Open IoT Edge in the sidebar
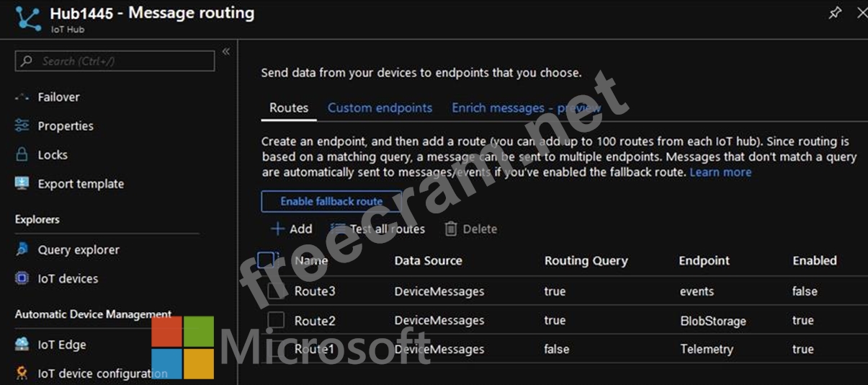The image size is (868, 385). [x=62, y=345]
